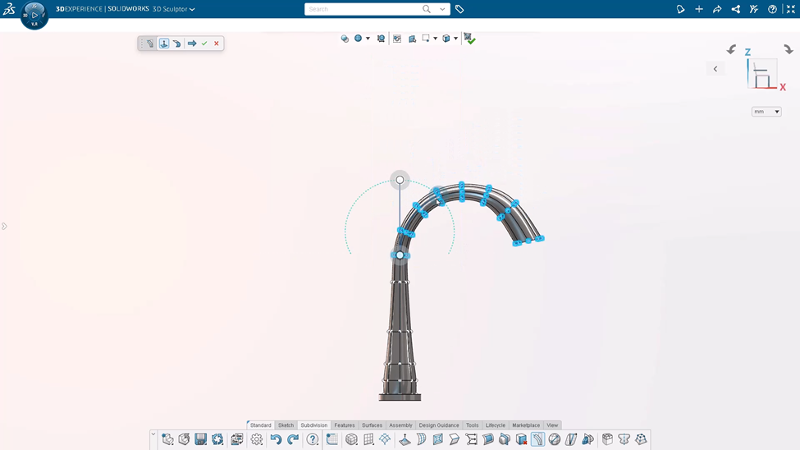
Task: Click the settings gear in bottom toolbar
Action: tap(257, 439)
